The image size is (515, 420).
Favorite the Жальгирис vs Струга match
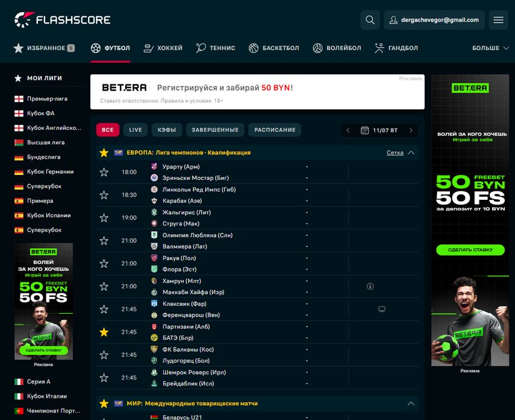(104, 218)
